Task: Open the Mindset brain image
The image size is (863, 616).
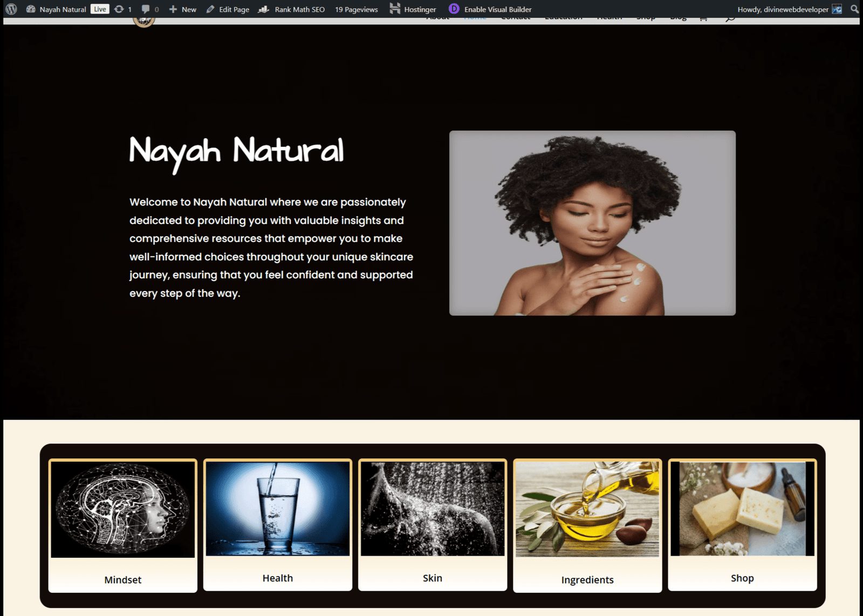Action: pos(123,509)
